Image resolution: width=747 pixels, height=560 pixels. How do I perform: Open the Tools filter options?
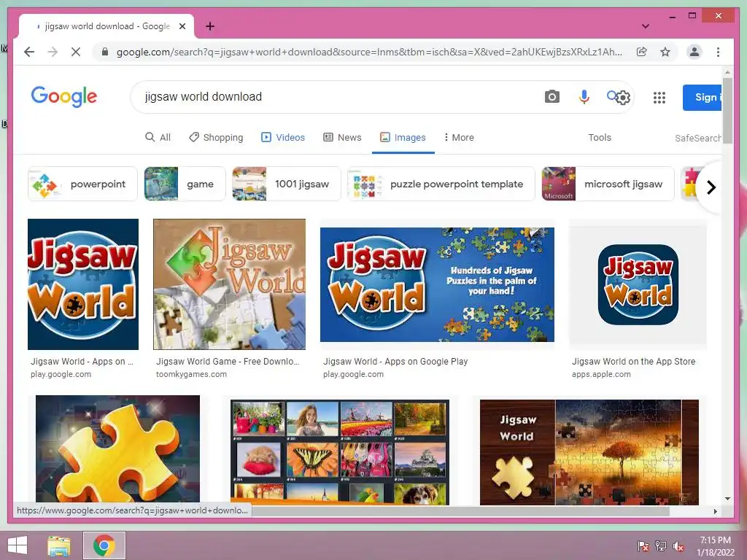click(x=600, y=138)
